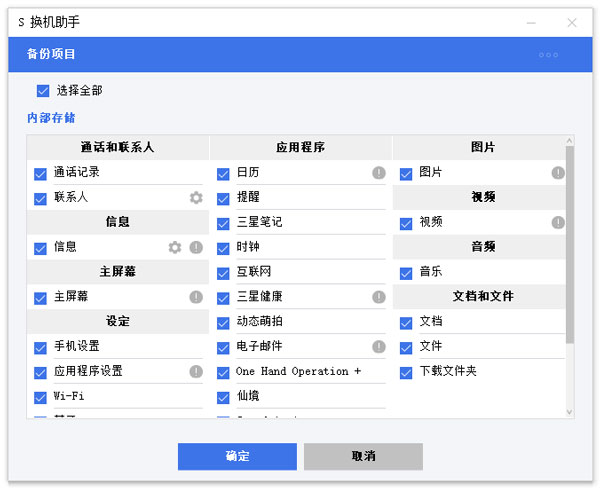The width and height of the screenshot is (600, 488).
Task: Uncheck the 通话记录 checkbox
Action: click(41, 173)
